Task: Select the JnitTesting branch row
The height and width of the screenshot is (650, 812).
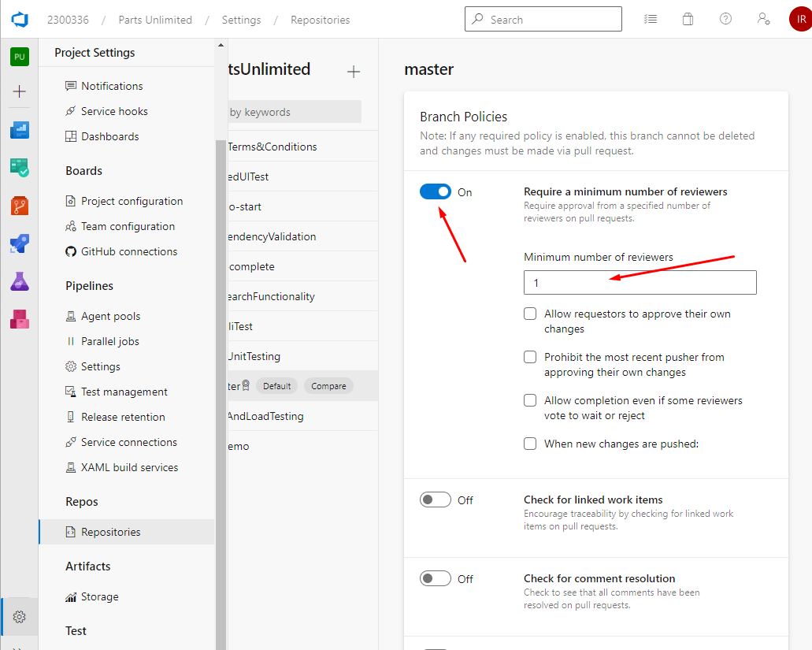Action: point(303,356)
